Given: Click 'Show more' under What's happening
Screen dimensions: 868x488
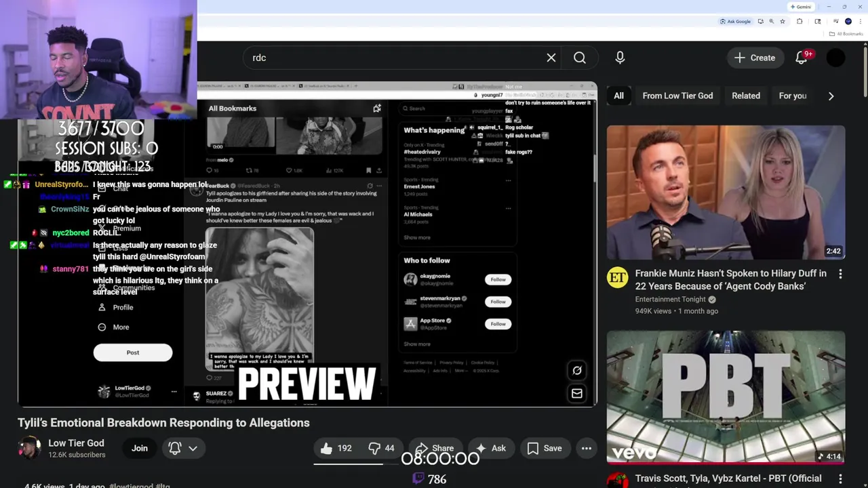Looking at the screenshot, I should 417,238.
